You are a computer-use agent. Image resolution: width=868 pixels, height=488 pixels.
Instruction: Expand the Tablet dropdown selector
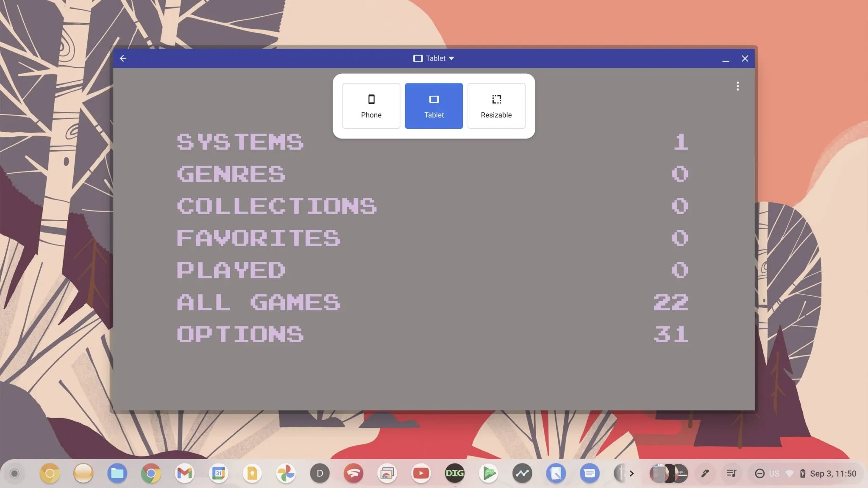pos(434,58)
